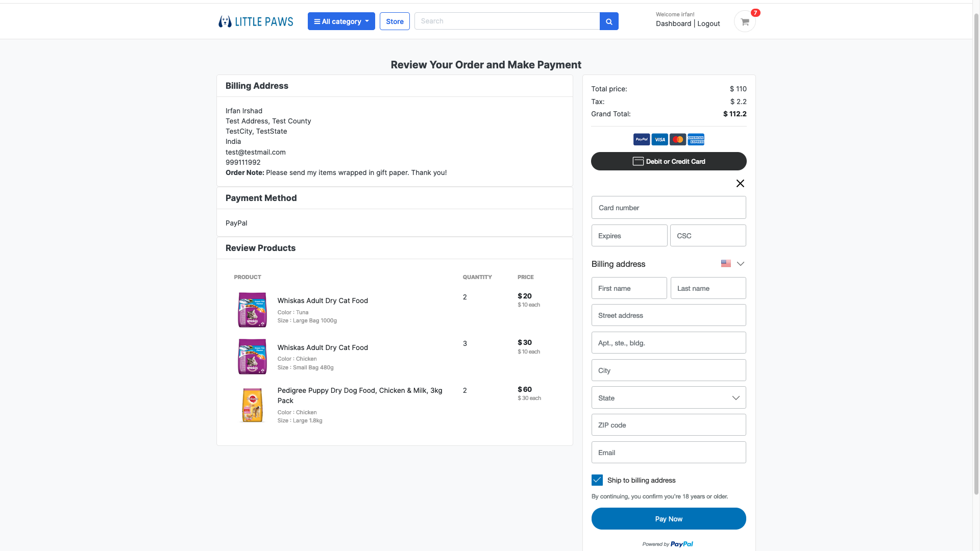
Task: Dismiss the card form with the X icon
Action: tap(740, 183)
